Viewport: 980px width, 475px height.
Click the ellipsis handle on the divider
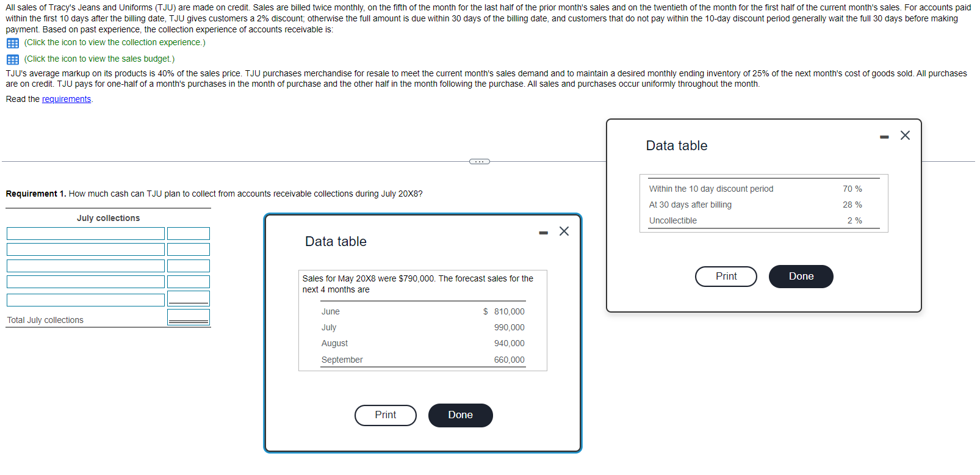tap(480, 161)
